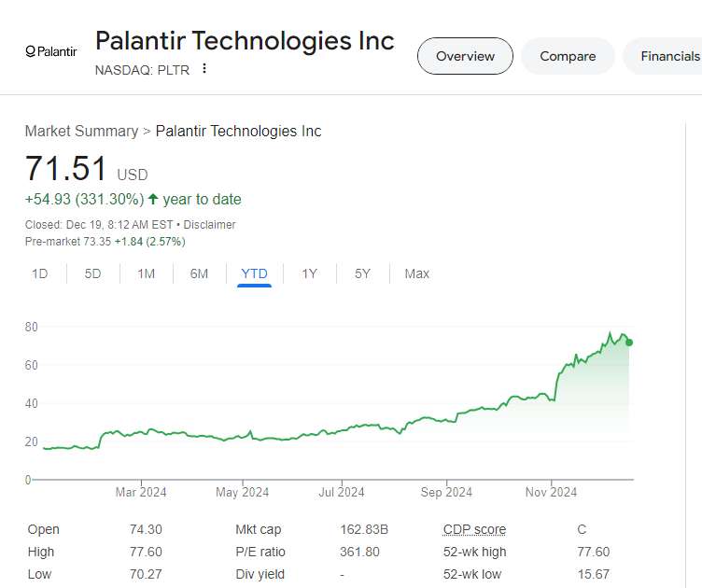Select the YTD time range
Viewport: 702px width, 588px height.
[254, 273]
